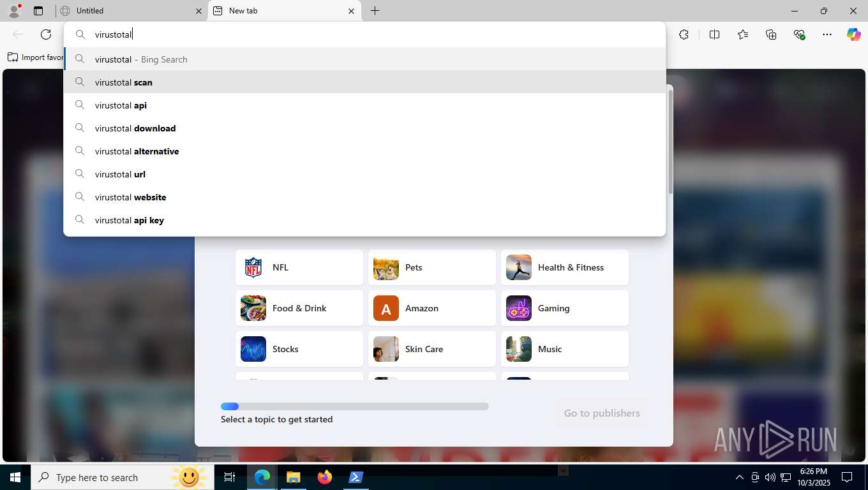
Task: Choose the Food & Drink topic card
Action: [x=299, y=308]
